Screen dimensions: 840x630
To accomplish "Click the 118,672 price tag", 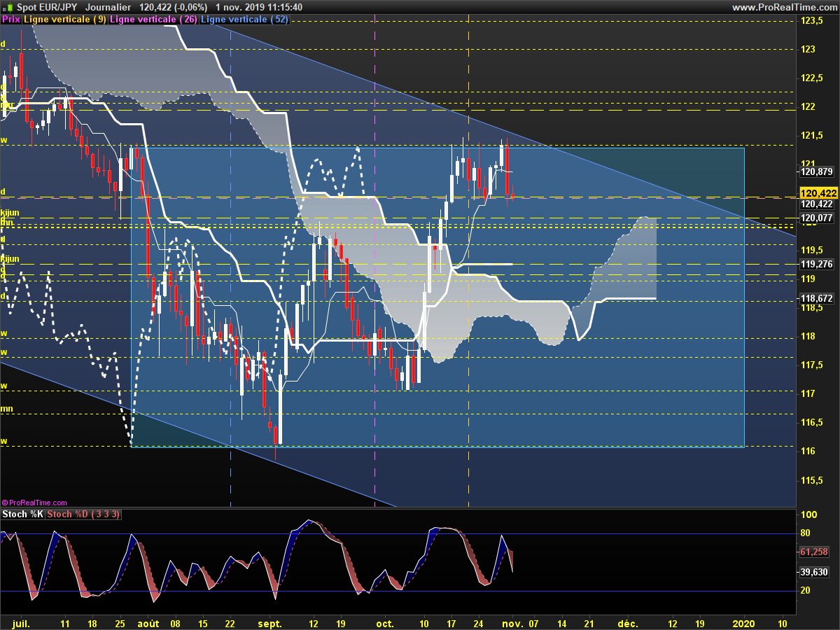I will 815,298.
